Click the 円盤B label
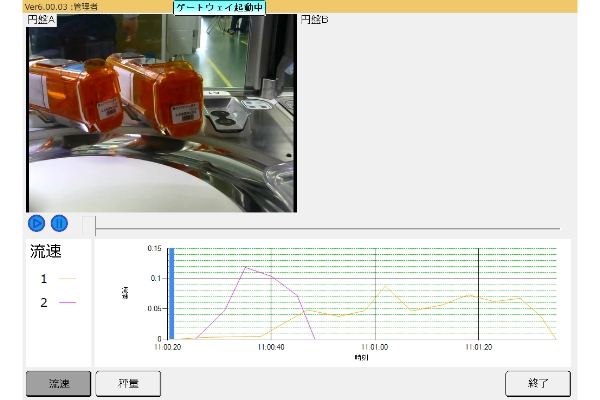Image resolution: width=600 pixels, height=400 pixels. point(315,20)
